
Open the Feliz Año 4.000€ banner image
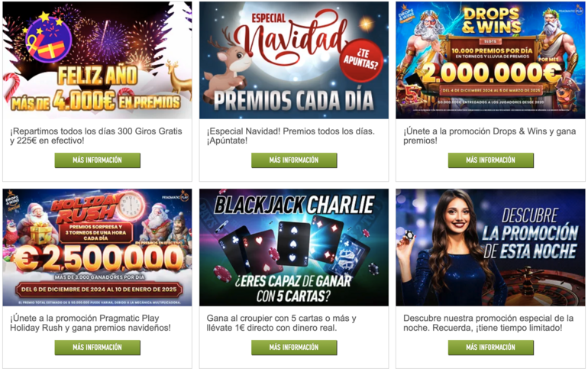[x=98, y=60]
